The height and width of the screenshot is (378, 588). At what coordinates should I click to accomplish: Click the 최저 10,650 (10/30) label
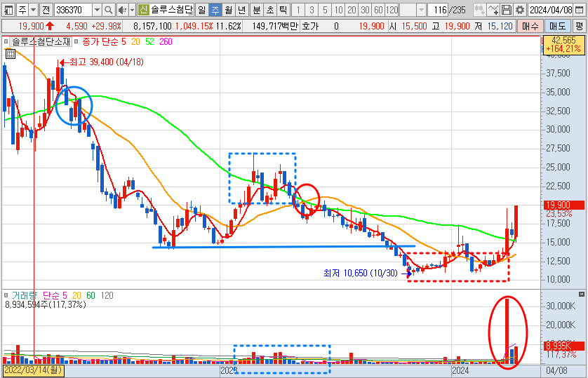tap(361, 273)
